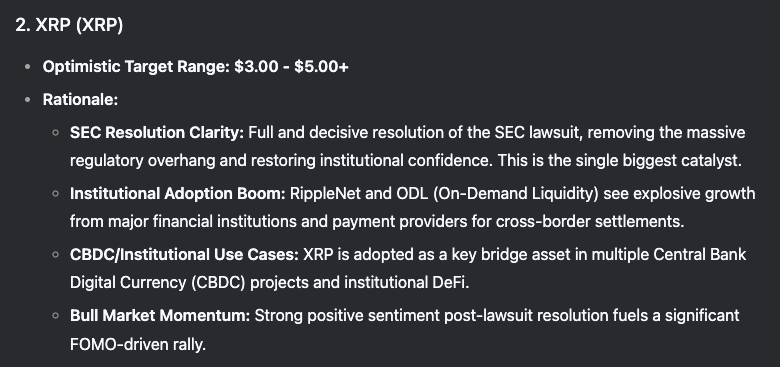Click the 'Rationale:' bold label
780x367 pixels.
(x=80, y=99)
